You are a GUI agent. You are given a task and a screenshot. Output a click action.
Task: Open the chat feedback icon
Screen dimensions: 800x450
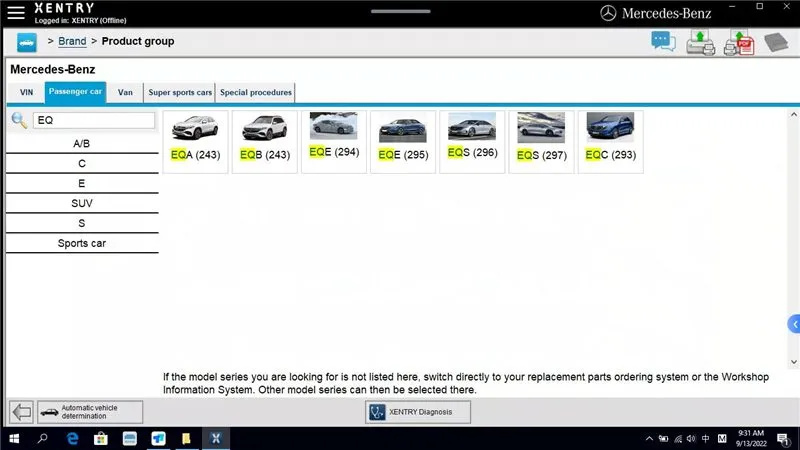pos(663,42)
